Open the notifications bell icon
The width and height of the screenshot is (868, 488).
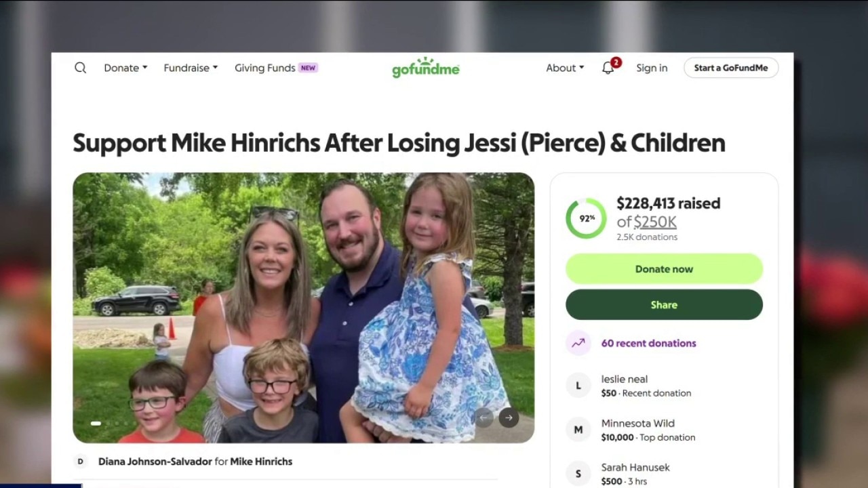pos(608,68)
